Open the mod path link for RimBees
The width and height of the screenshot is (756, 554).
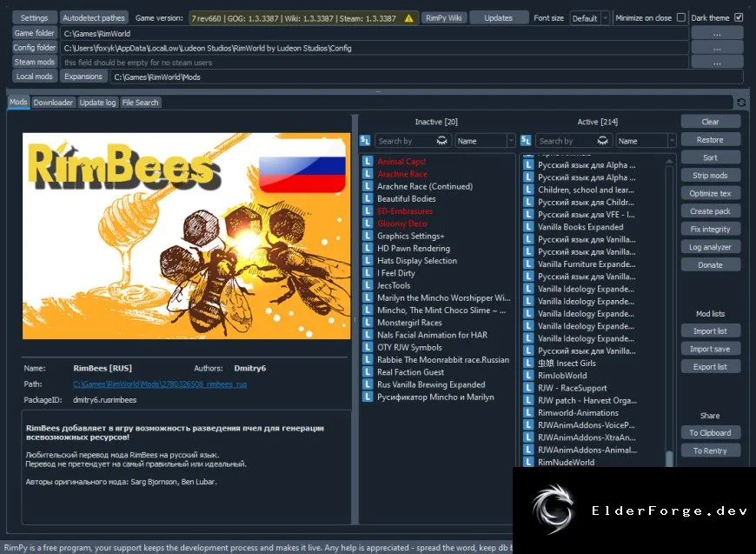click(x=160, y=384)
